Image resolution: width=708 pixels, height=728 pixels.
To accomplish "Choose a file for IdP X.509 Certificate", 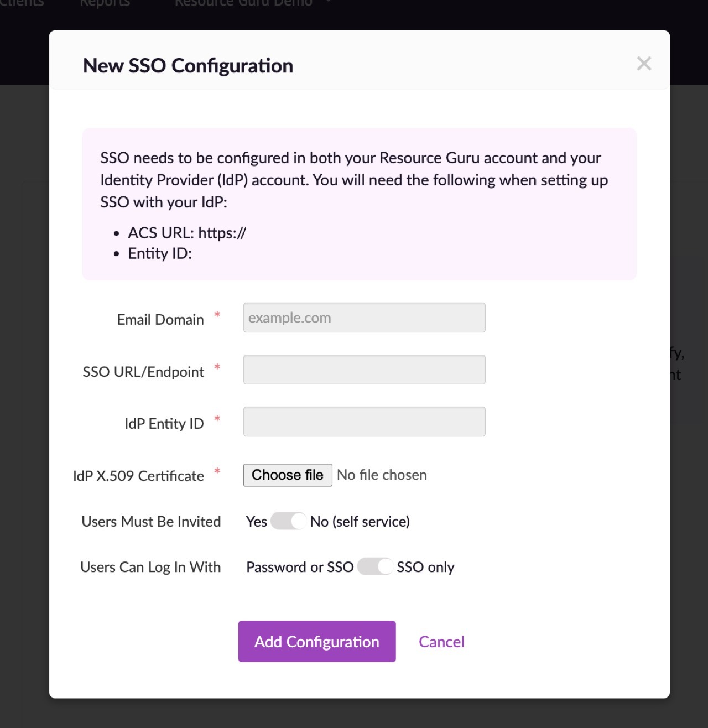I will coord(287,475).
